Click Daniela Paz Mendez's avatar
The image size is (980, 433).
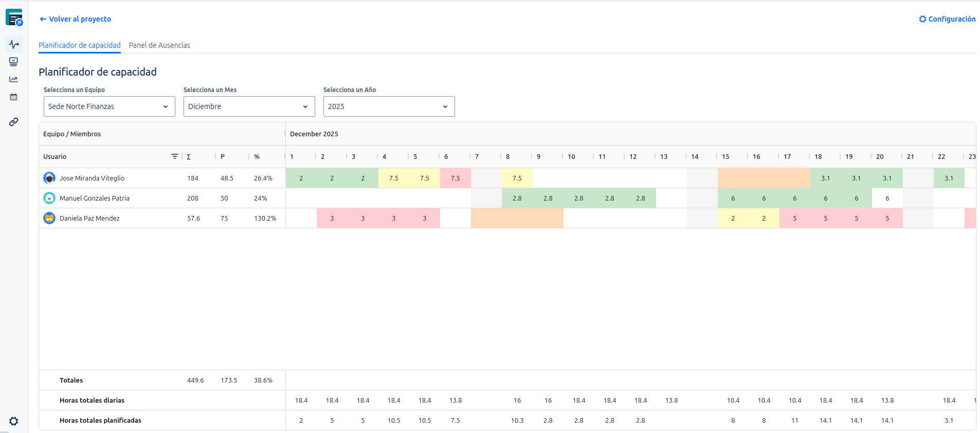click(49, 218)
